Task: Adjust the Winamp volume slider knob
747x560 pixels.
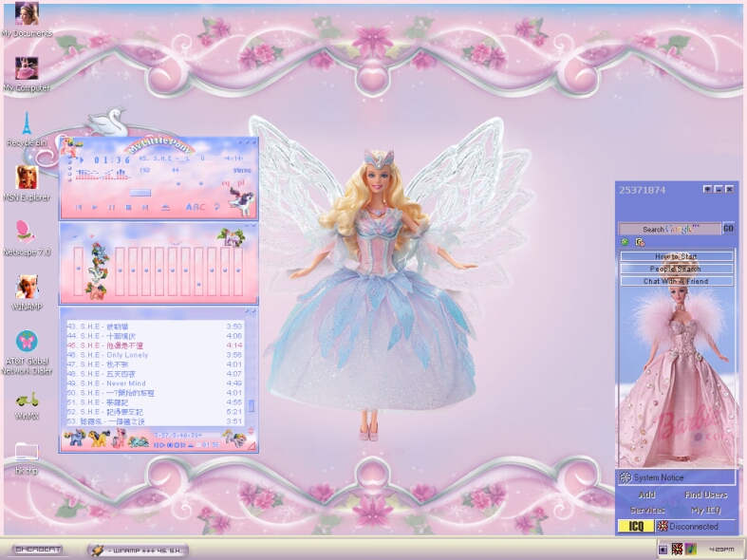Action: [x=178, y=183]
